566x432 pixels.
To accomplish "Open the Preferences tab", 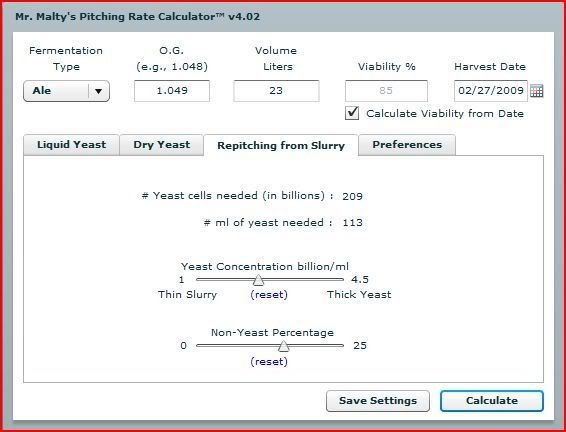I will (407, 145).
